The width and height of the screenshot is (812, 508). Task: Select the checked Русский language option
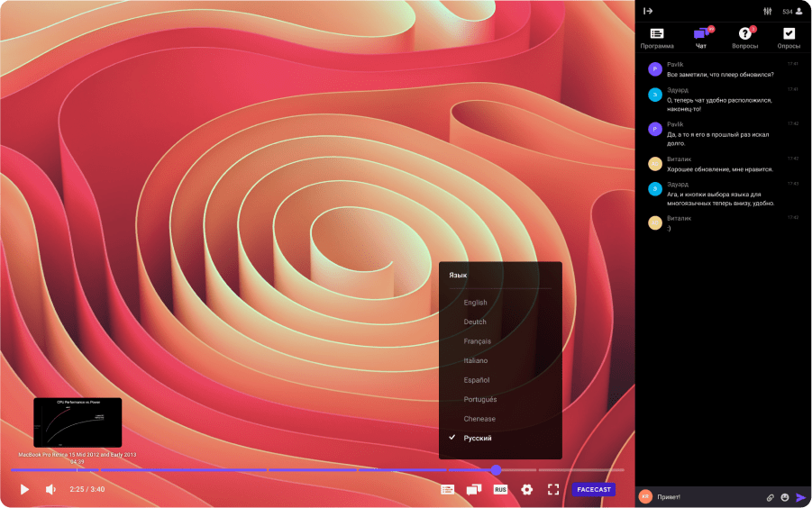click(x=478, y=438)
